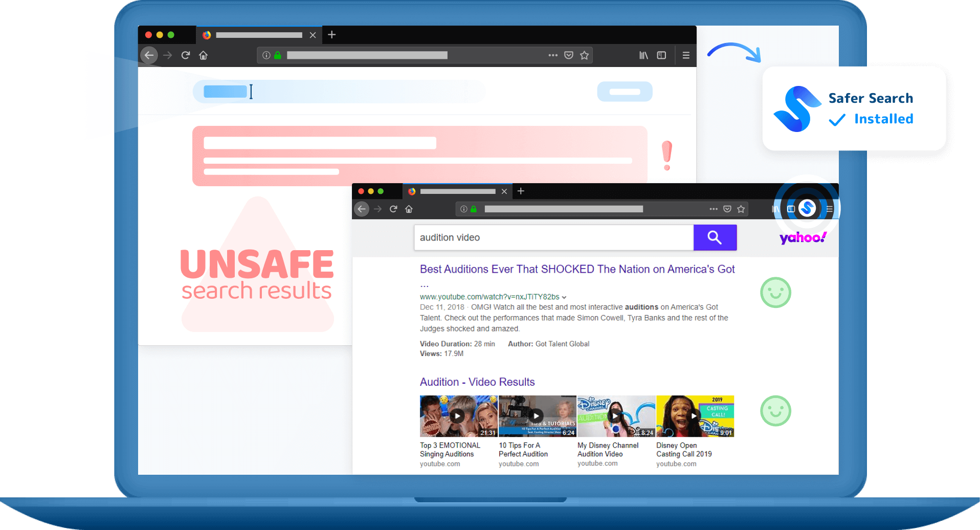Show sidebars in the rear browser window
This screenshot has height=530, width=980.
661,55
